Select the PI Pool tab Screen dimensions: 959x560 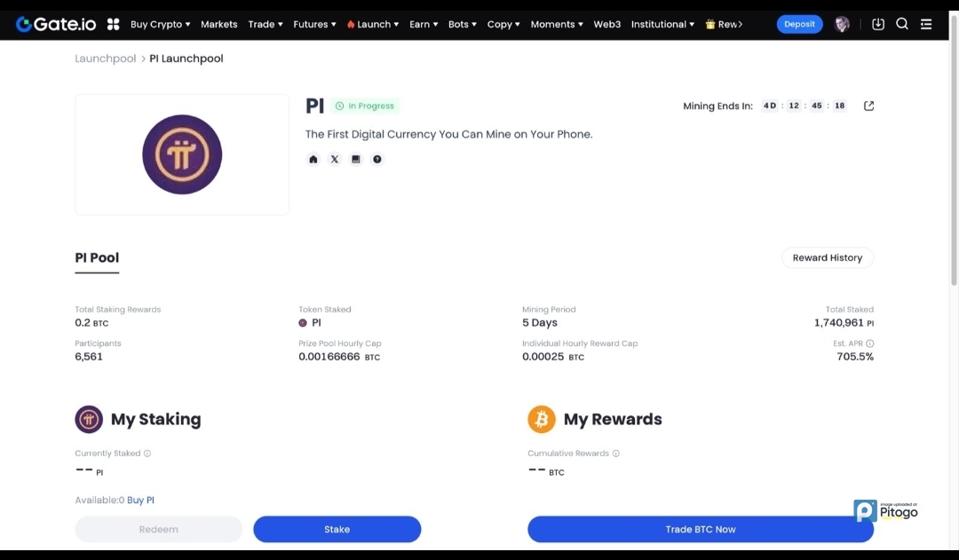pyautogui.click(x=97, y=258)
